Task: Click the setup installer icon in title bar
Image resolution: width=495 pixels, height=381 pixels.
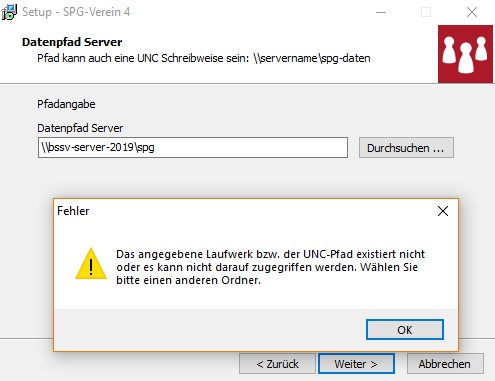Action: click(9, 12)
